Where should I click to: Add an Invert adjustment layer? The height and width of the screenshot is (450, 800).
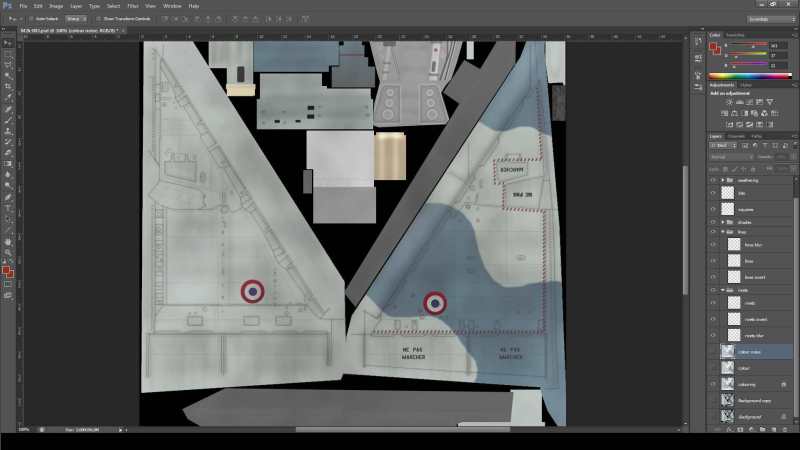click(x=729, y=124)
